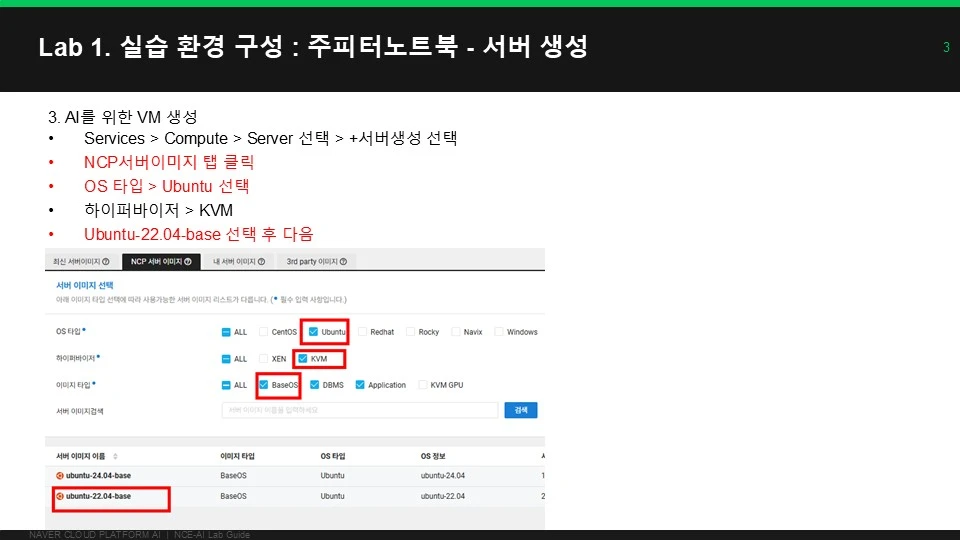Image resolution: width=960 pixels, height=540 pixels.
Task: Select the Navix checkbox
Action: tap(456, 332)
